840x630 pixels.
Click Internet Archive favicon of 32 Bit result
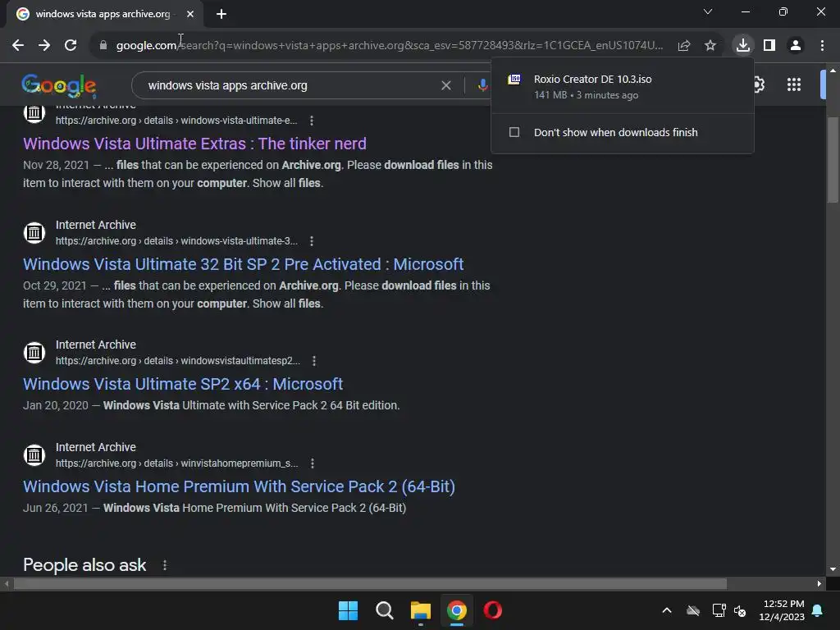click(34, 232)
